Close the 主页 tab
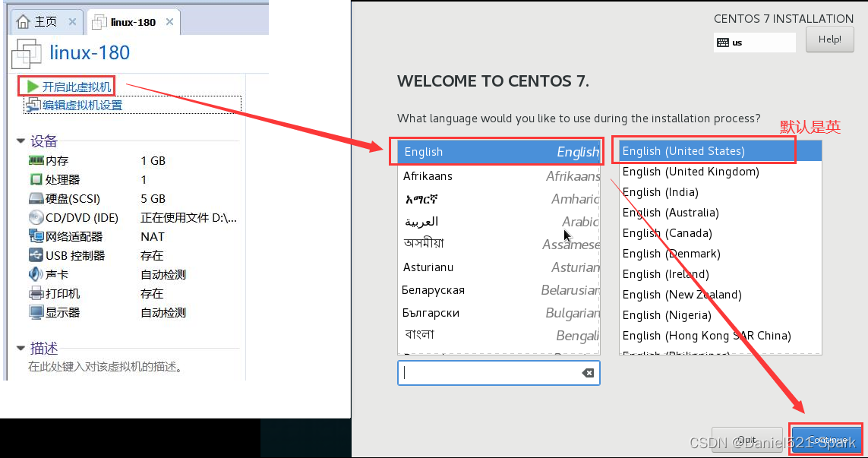Screen dimensions: 868x458 (x=72, y=21)
